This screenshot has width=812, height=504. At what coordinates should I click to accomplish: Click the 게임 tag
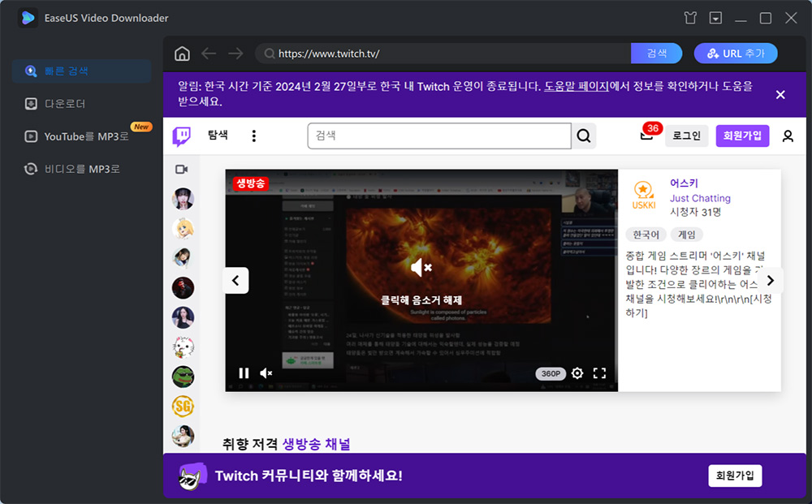click(687, 235)
